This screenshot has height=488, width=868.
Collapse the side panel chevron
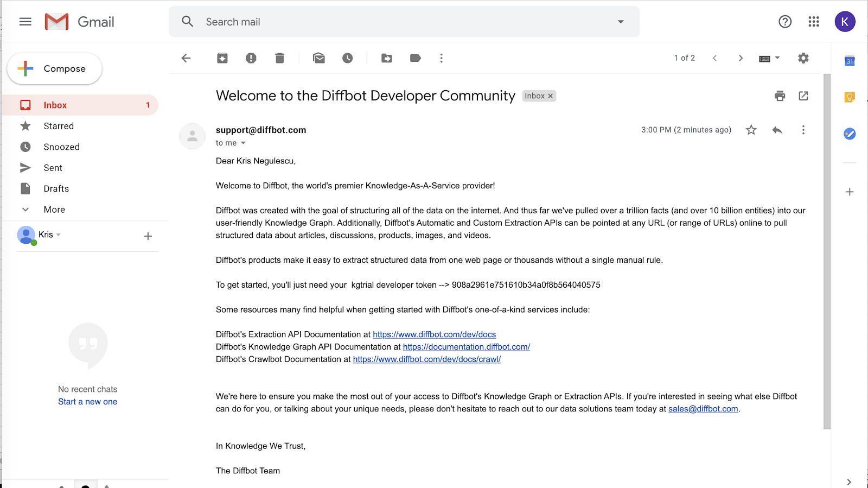click(x=849, y=481)
